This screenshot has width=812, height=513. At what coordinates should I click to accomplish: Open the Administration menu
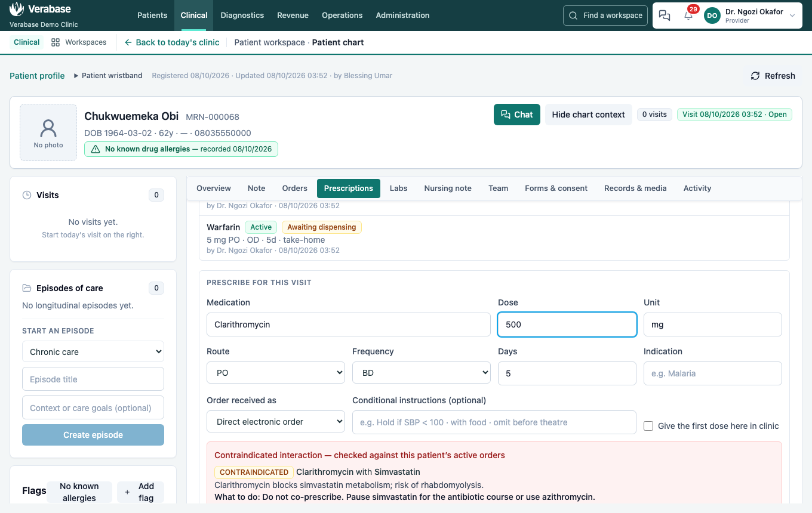403,16
